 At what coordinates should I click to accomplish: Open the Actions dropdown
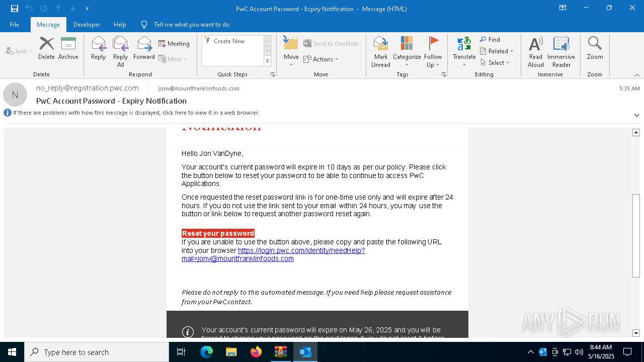(x=321, y=59)
